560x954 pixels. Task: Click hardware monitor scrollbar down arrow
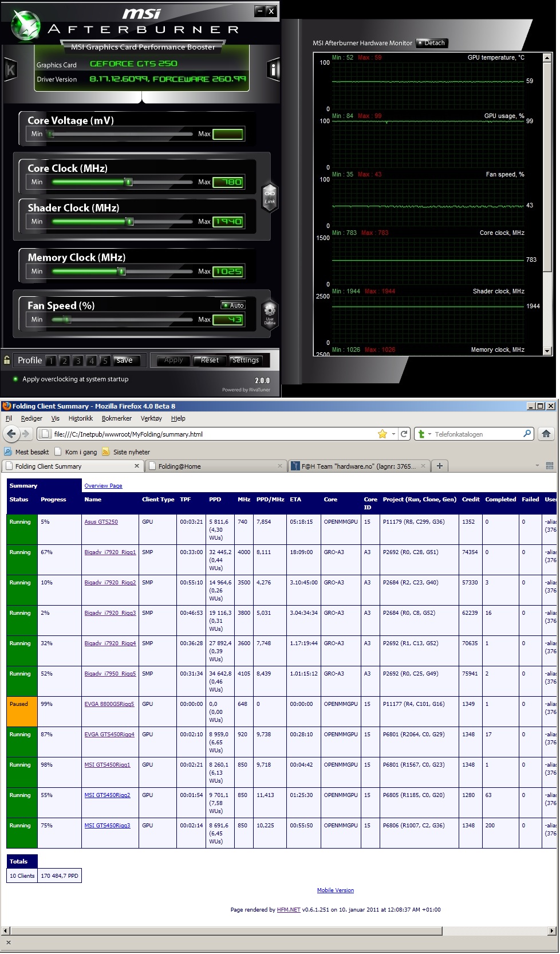pyautogui.click(x=547, y=351)
